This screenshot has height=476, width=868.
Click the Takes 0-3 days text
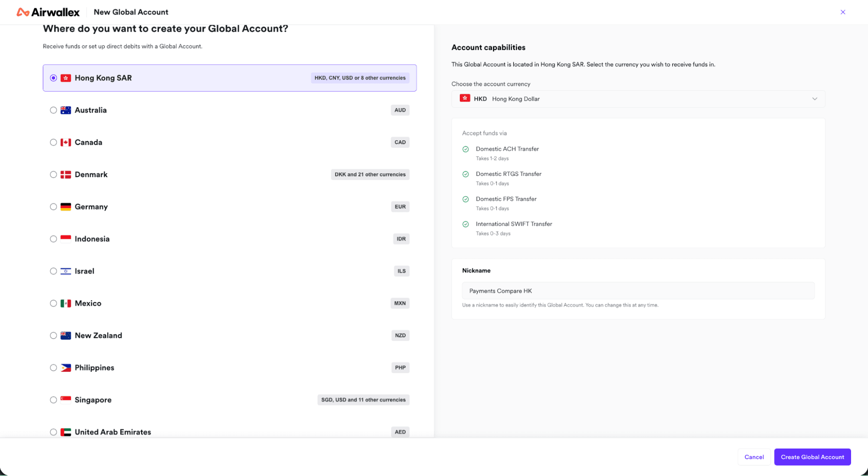(x=493, y=234)
